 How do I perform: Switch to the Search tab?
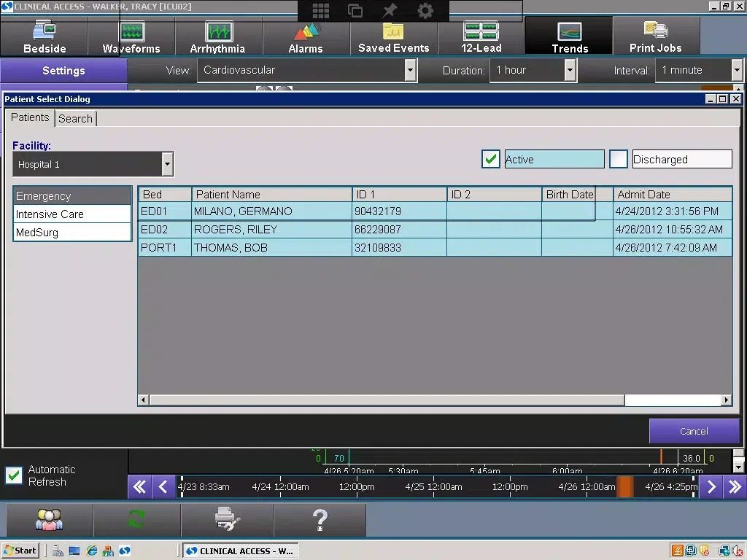tap(75, 119)
